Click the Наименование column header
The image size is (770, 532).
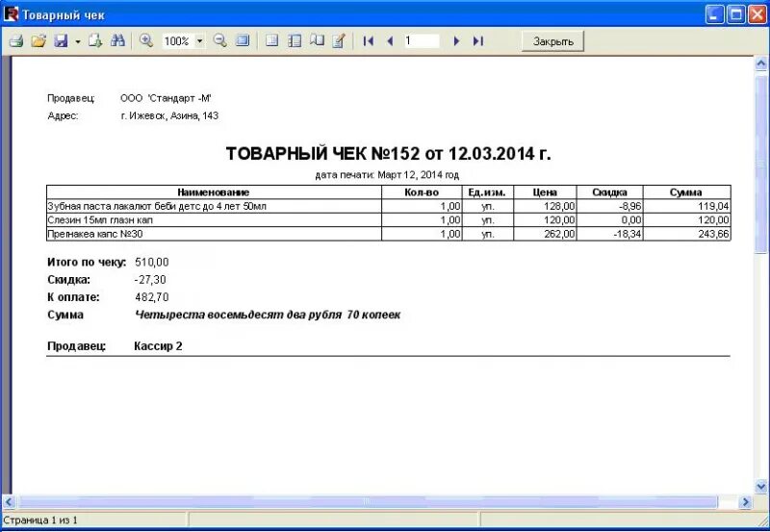(214, 192)
